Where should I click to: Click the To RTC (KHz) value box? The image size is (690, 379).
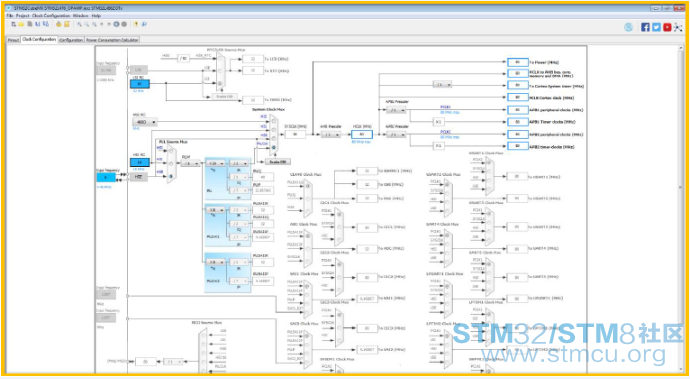[x=253, y=70]
